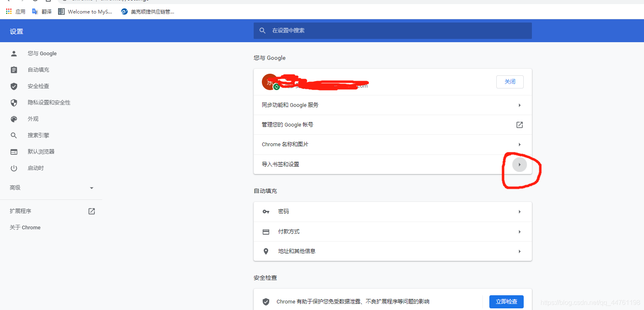Click the 关闭 sync button

click(510, 82)
